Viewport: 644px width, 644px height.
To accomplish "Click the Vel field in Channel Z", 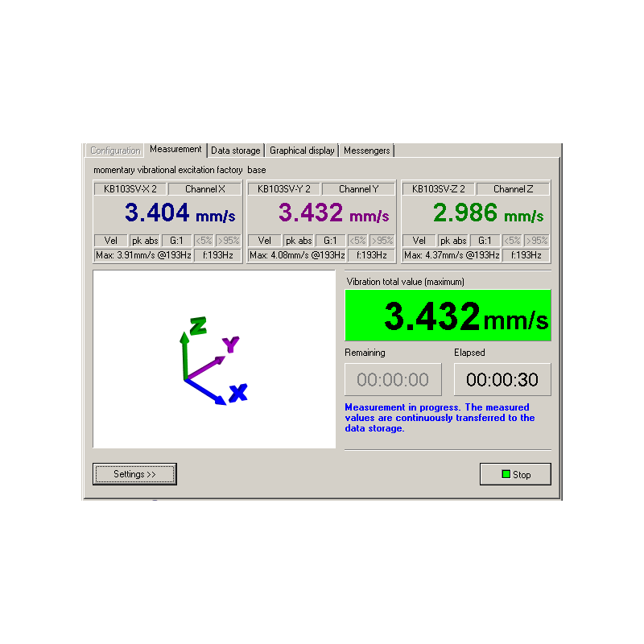I will click(x=419, y=241).
